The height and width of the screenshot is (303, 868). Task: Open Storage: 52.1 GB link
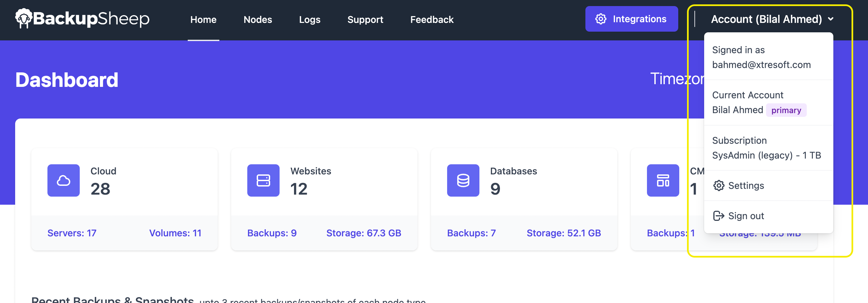564,233
